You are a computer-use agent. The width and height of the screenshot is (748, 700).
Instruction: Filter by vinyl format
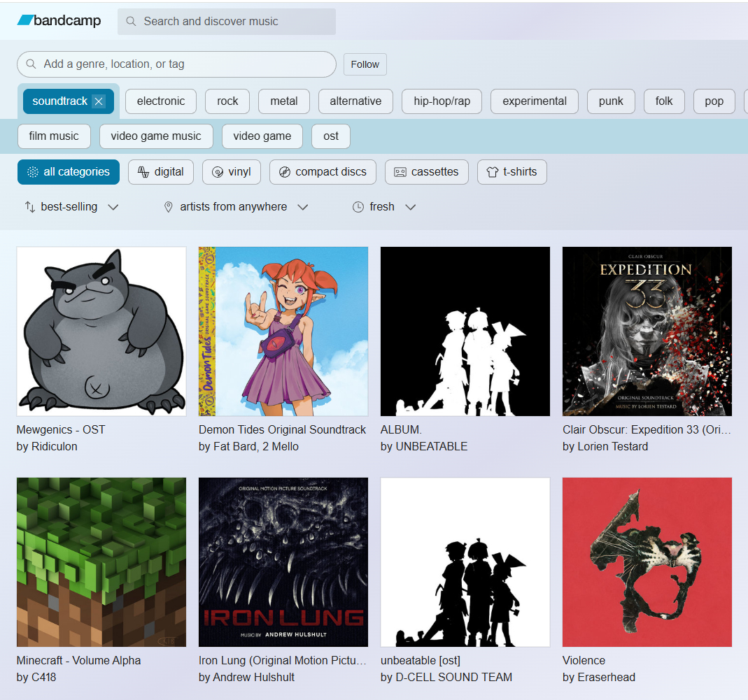tap(231, 172)
